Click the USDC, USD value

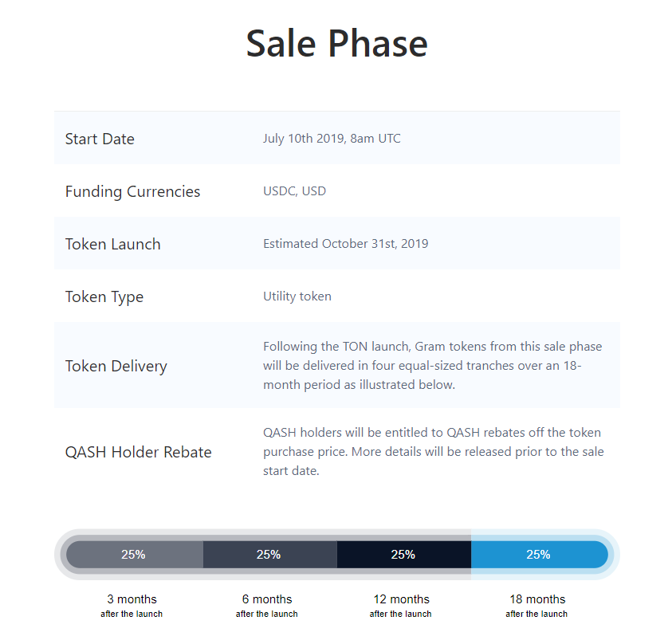click(x=294, y=191)
